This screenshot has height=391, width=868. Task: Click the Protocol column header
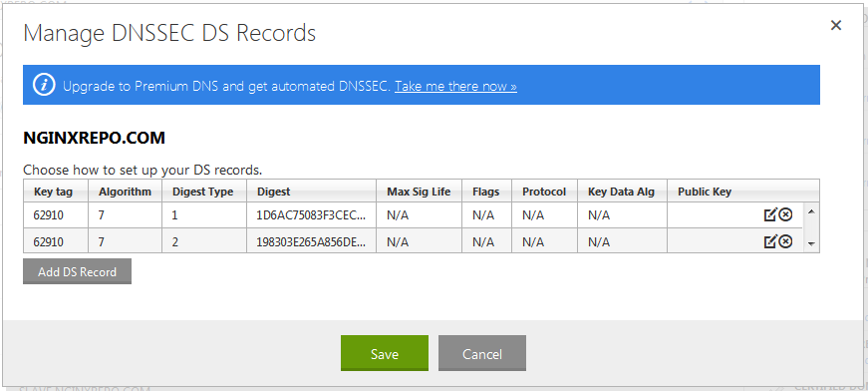click(x=545, y=192)
